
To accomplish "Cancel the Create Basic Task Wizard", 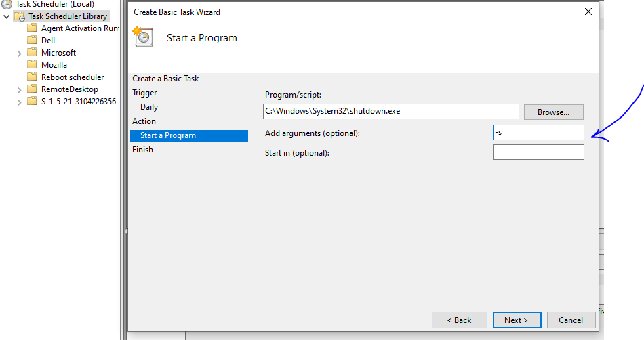I will click(x=571, y=320).
